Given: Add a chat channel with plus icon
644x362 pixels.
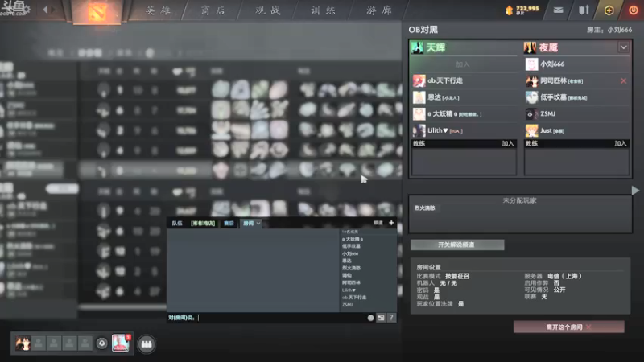Looking at the screenshot, I should pyautogui.click(x=391, y=223).
